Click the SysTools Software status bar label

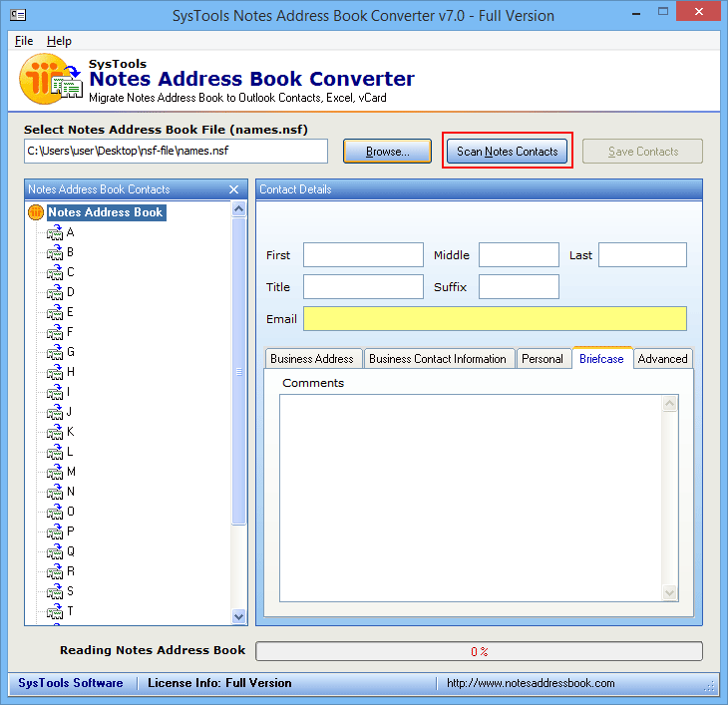coord(71,683)
